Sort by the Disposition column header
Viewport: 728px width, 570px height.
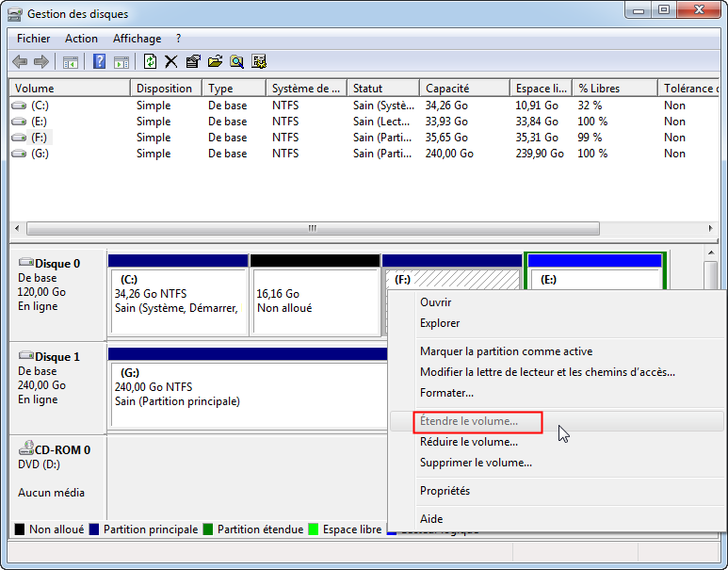[x=166, y=89]
